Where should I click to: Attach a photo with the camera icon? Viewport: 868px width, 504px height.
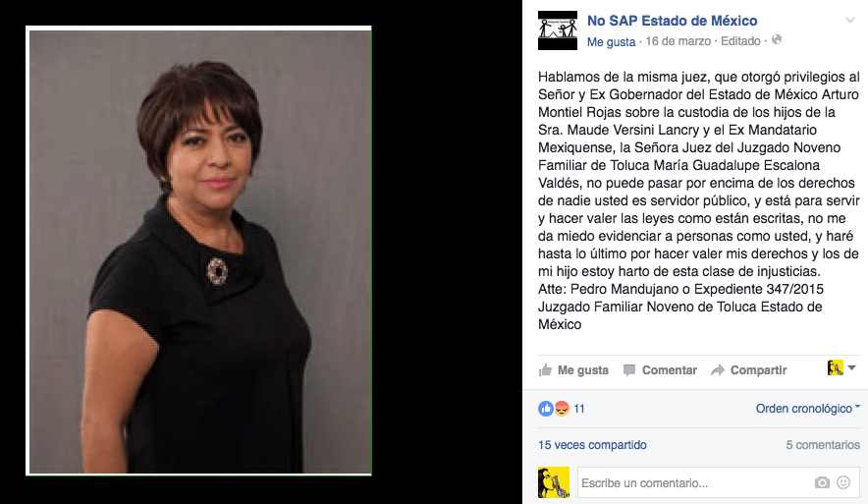click(x=822, y=483)
